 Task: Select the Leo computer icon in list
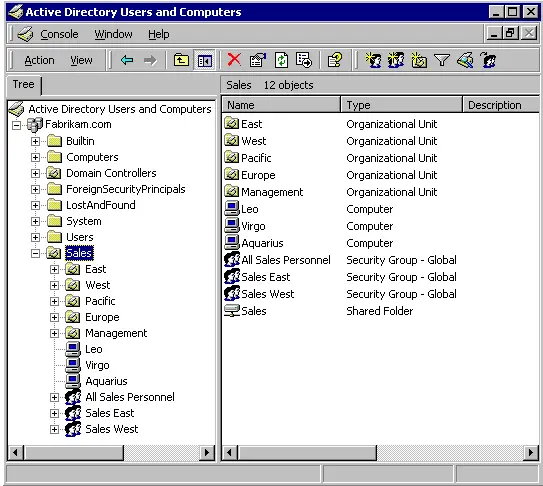pyautogui.click(x=232, y=209)
